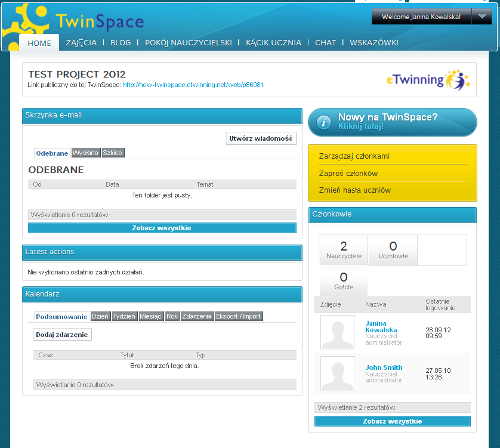Click the '26.09.12 09:59' login time
The height and width of the screenshot is (448, 500).
(x=438, y=333)
